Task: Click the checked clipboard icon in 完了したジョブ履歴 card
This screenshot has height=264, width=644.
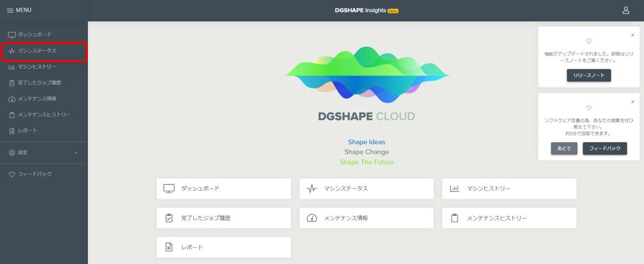Action: (168, 218)
